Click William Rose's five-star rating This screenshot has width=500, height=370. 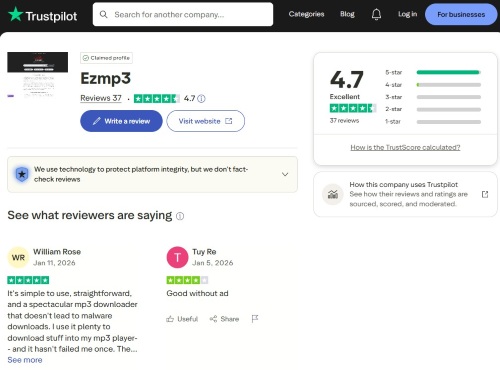coord(28,280)
